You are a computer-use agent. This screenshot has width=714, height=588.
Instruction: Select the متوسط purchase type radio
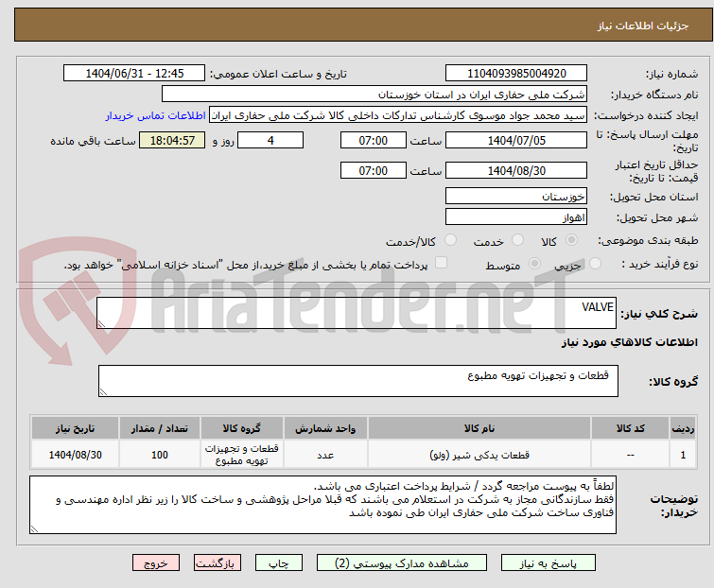click(534, 264)
